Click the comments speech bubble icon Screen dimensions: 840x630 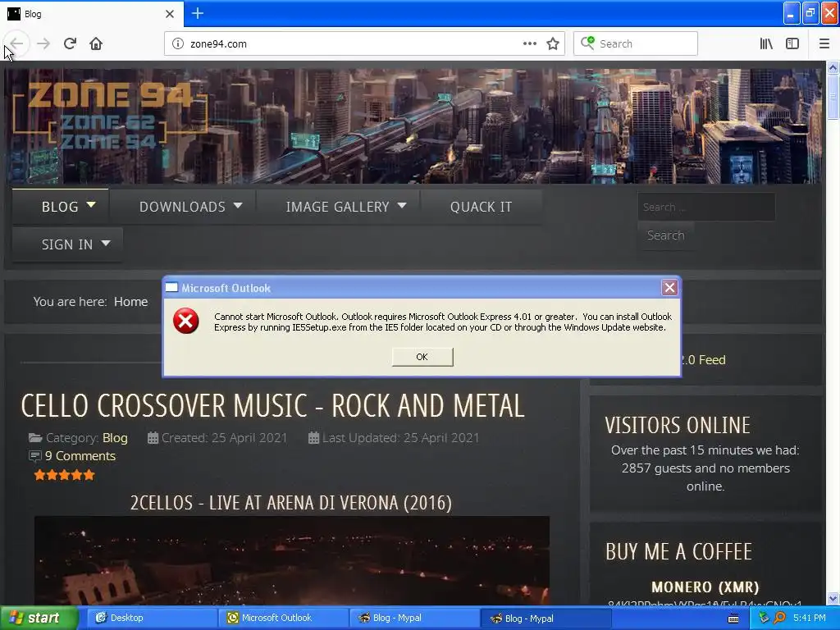click(34, 456)
